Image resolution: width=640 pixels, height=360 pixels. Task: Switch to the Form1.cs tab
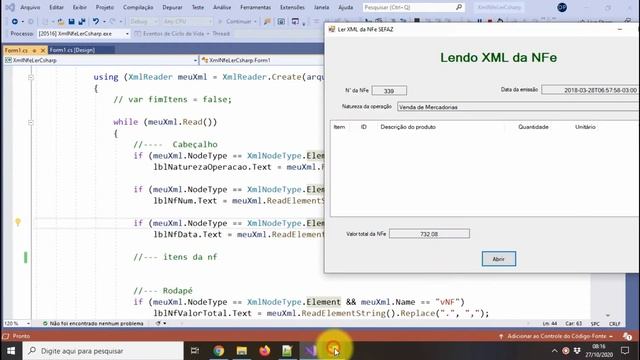(16, 50)
